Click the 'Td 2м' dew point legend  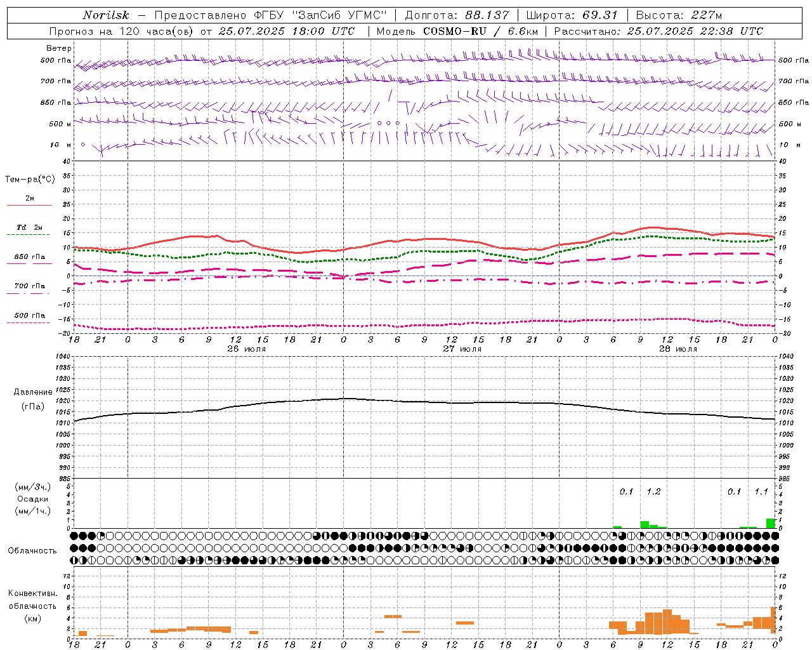pyautogui.click(x=30, y=227)
